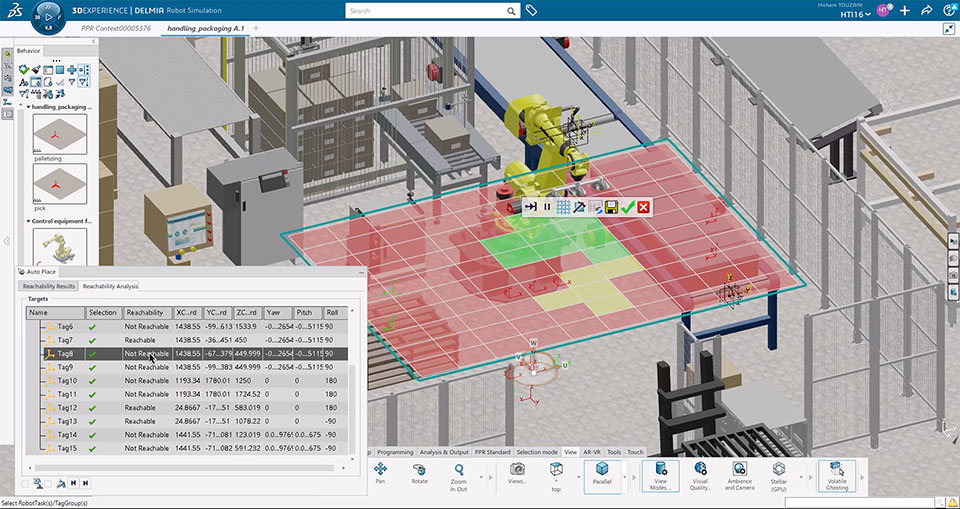Switch to the PPR Context00005376 tab

(116, 28)
